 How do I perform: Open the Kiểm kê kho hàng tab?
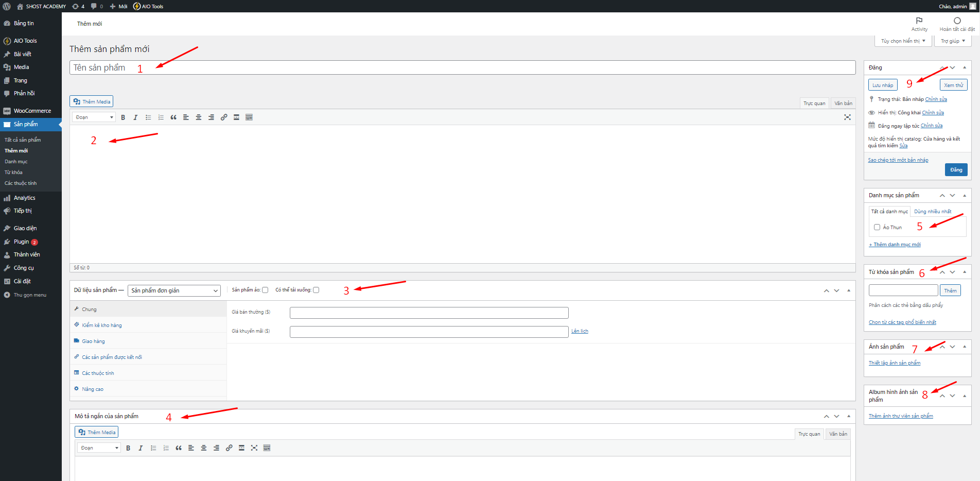(101, 325)
